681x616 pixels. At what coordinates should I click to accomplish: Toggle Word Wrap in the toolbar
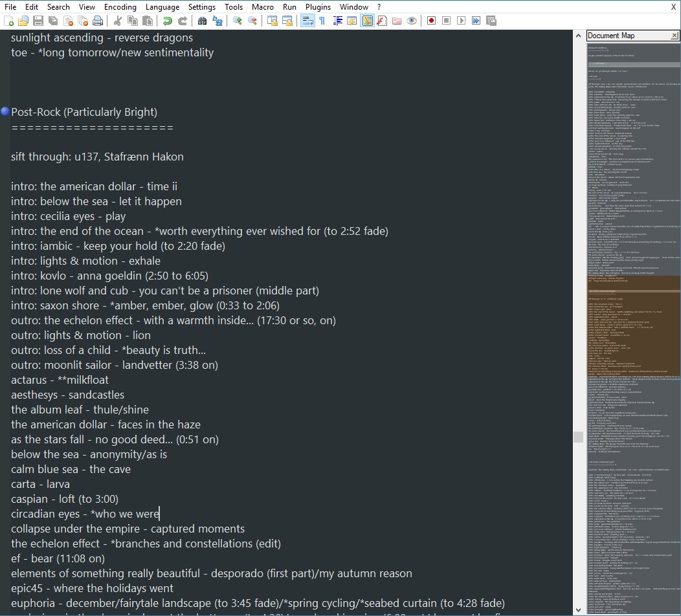pyautogui.click(x=307, y=21)
